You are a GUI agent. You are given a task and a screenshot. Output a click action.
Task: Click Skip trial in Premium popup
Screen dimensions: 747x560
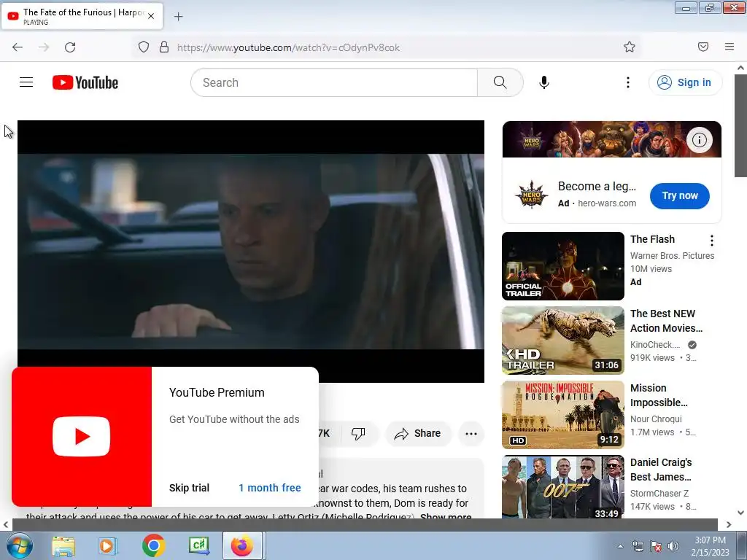(189, 488)
